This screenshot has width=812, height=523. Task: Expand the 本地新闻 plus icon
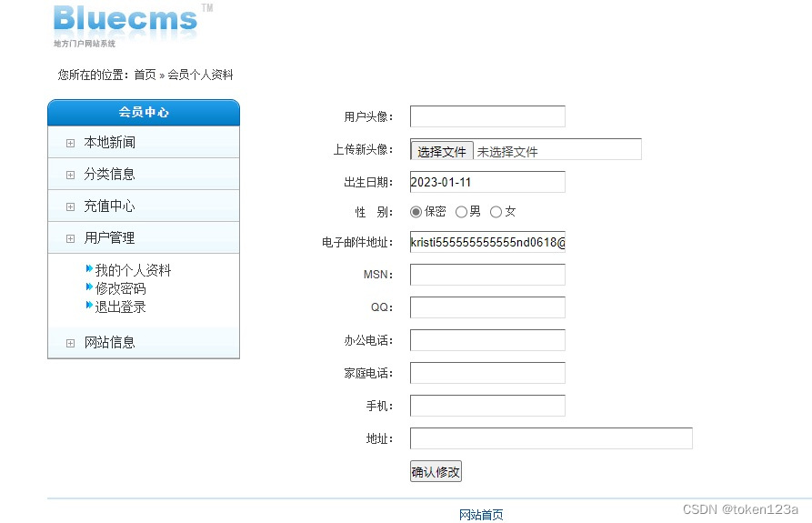pyautogui.click(x=70, y=143)
